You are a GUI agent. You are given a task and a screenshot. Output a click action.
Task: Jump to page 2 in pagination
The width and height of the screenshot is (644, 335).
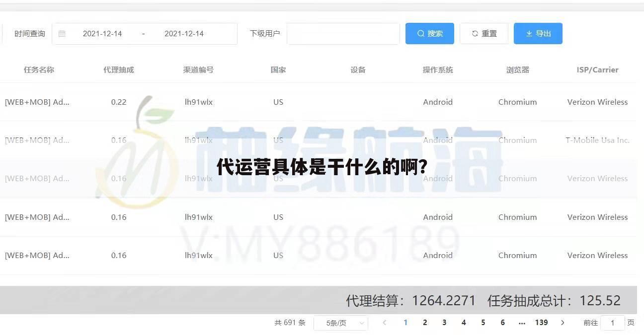[425, 323]
